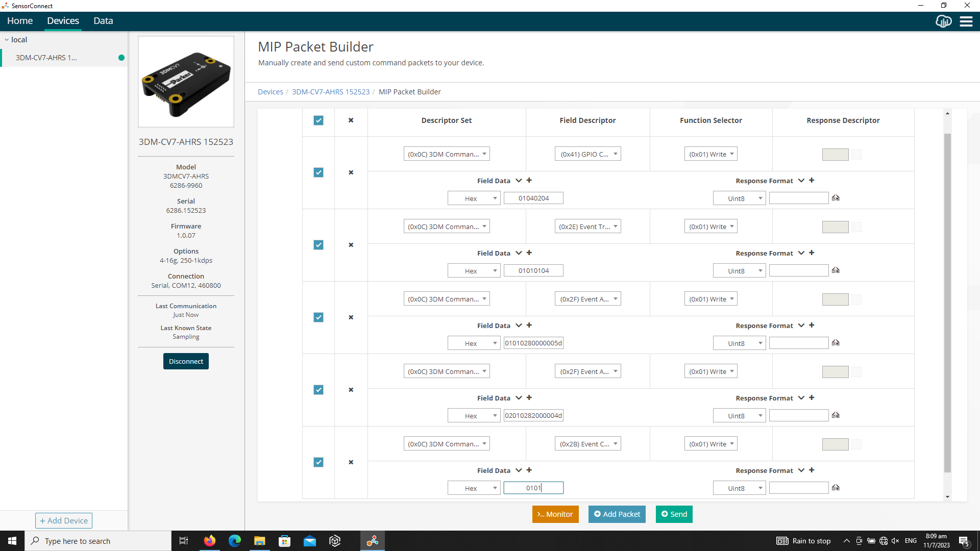Remove the Event Control packet using its X icon
980x551 pixels.
351,462
